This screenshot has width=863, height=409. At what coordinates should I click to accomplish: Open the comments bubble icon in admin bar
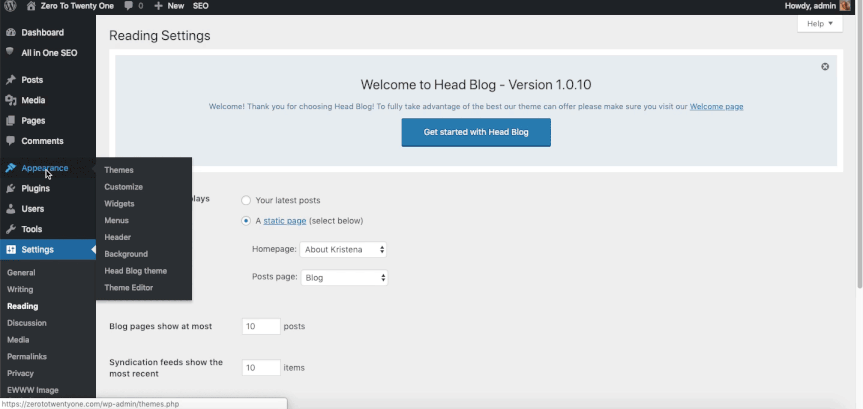129,6
